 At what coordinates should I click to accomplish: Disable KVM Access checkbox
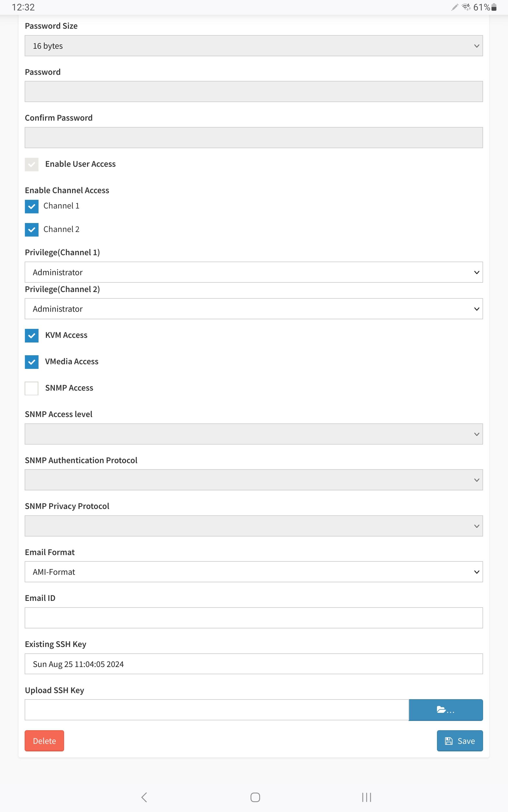click(32, 335)
